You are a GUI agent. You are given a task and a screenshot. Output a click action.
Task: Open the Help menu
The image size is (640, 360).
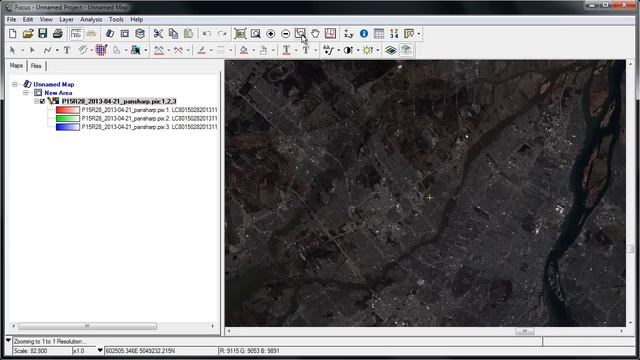136,20
